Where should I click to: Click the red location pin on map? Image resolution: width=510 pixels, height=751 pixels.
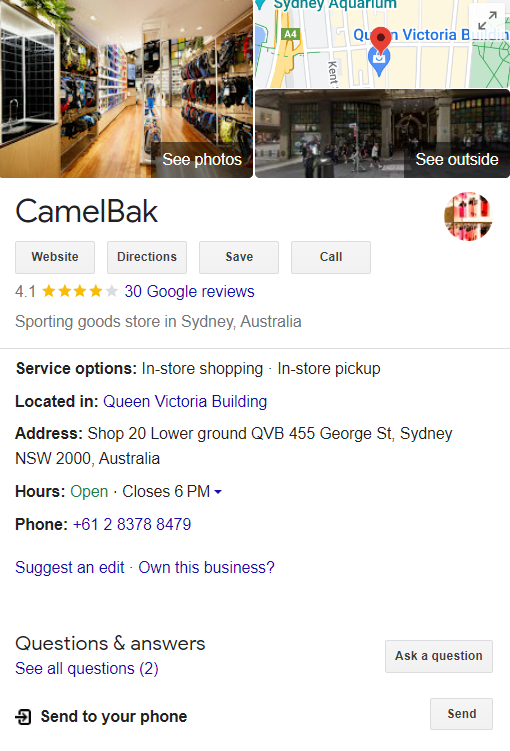click(381, 40)
